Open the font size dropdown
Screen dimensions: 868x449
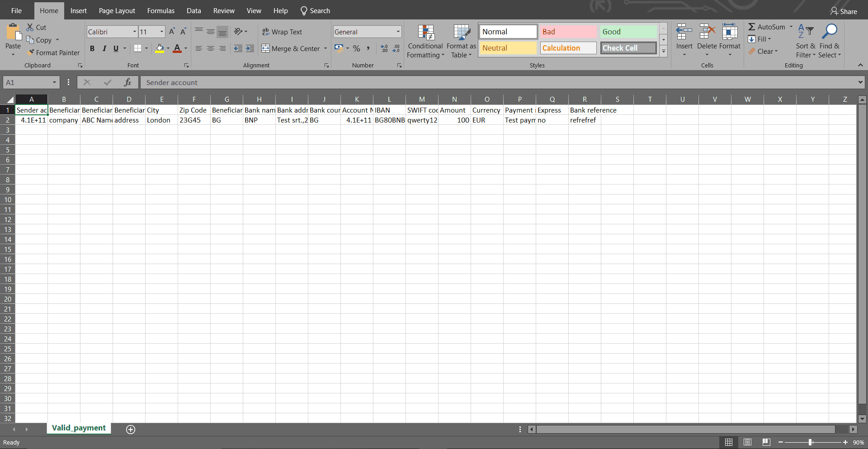coord(162,32)
